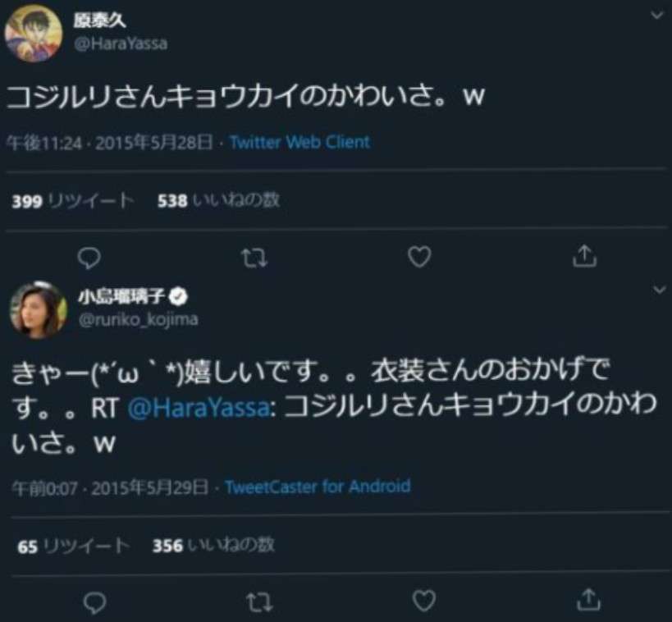Share the first tweet by HaraYassa

point(583,257)
